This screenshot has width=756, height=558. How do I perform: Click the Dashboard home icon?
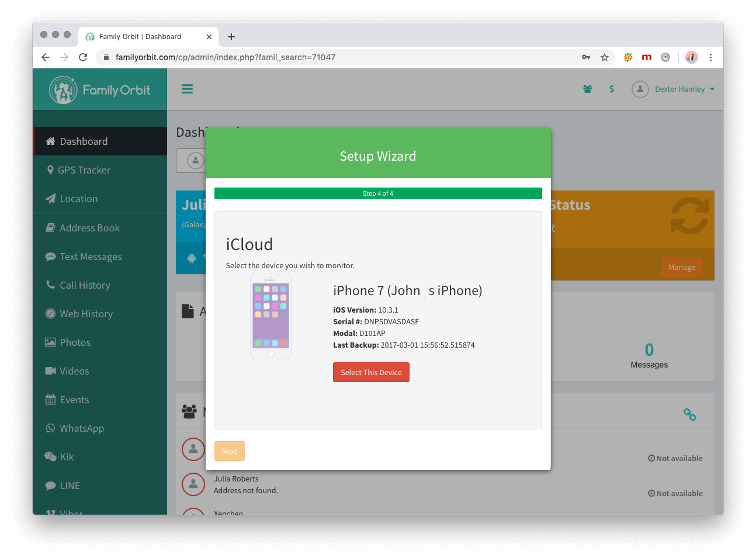[x=51, y=141]
